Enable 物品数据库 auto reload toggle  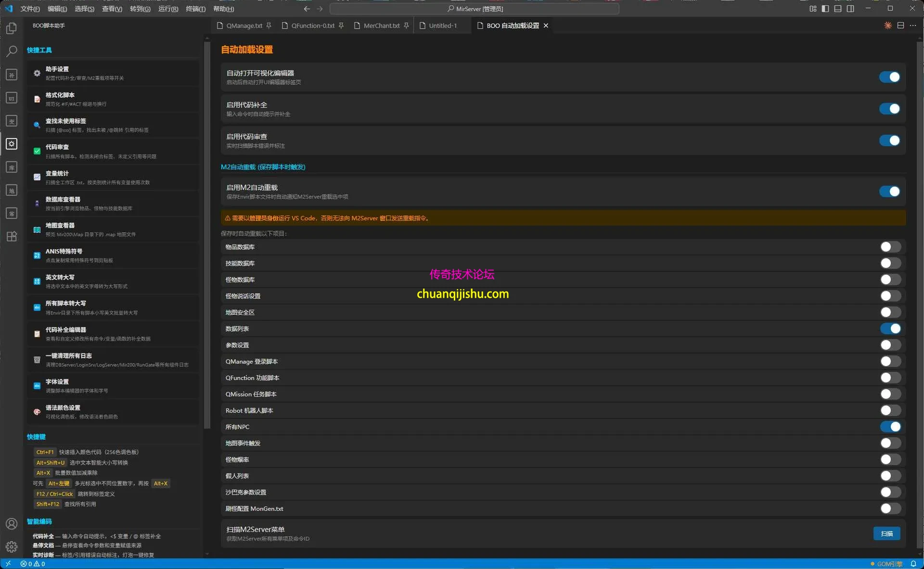click(x=890, y=247)
